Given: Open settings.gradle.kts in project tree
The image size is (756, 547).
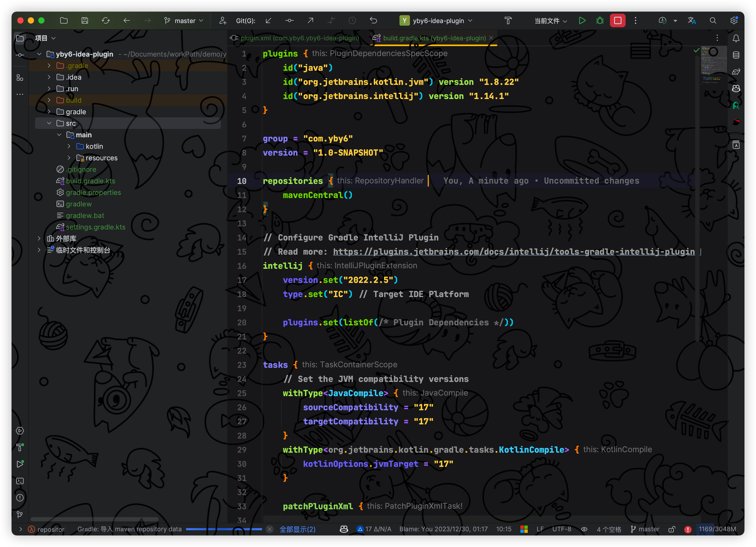Looking at the screenshot, I should (95, 227).
